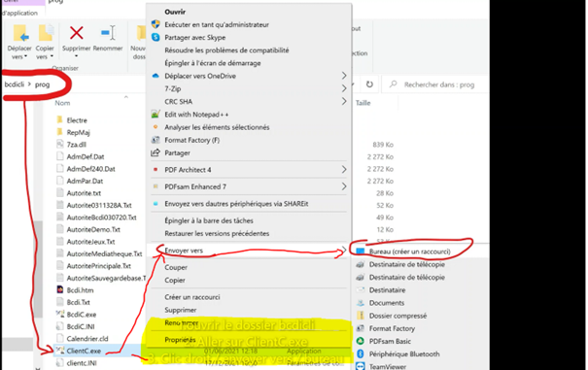
Task: Click the Bluetooth icon beside Périphérique Bluetooth
Action: [361, 353]
